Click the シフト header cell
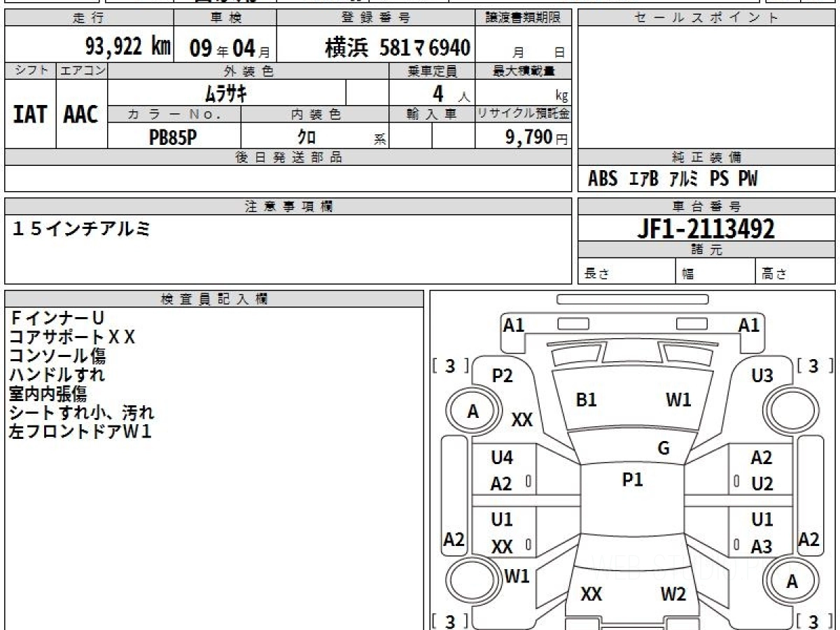Screen dimensions: 840x630 [x=30, y=71]
